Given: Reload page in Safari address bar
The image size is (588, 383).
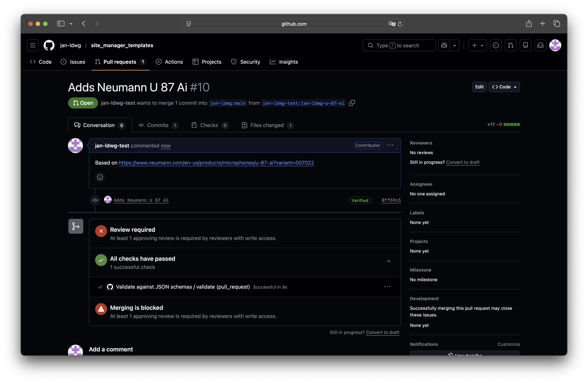Looking at the screenshot, I should click(x=400, y=24).
